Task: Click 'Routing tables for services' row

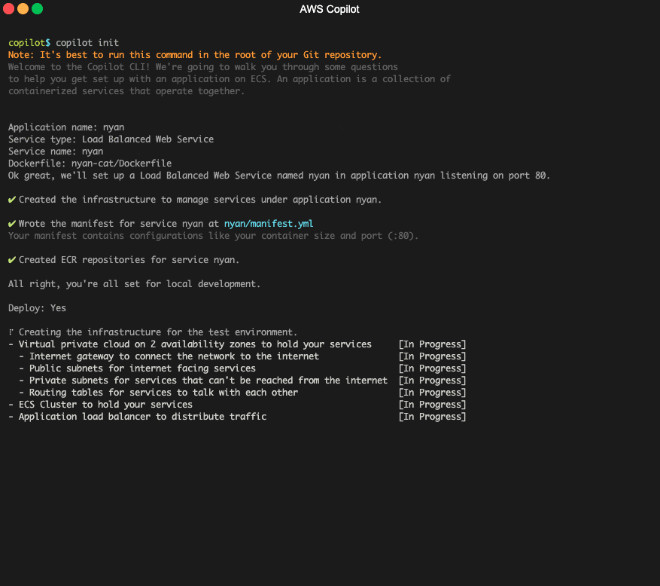Action: click(x=242, y=393)
